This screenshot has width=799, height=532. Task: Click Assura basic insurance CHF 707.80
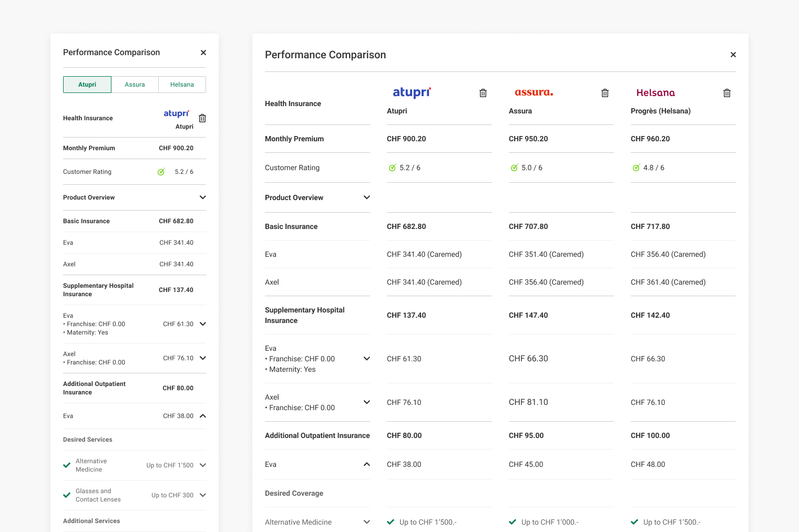click(528, 226)
